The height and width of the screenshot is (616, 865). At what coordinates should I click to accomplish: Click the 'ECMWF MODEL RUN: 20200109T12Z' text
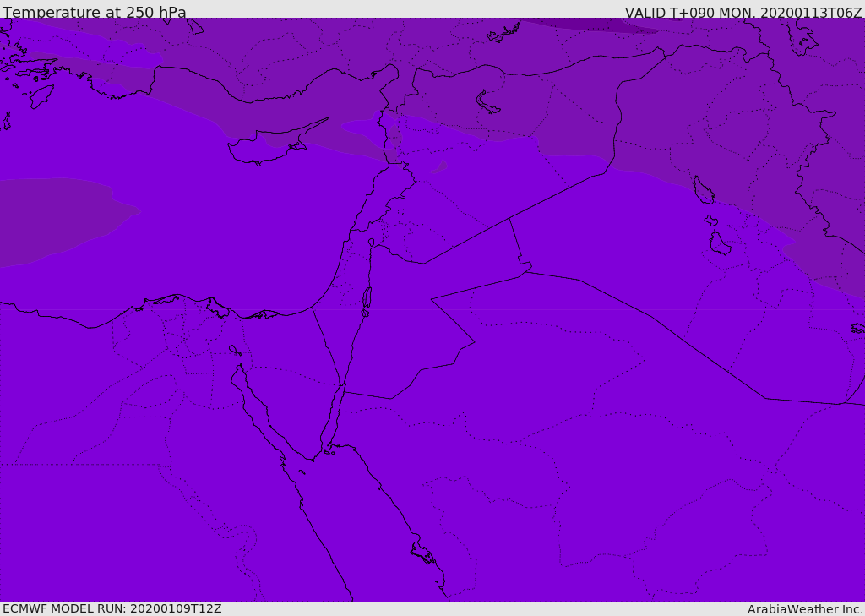click(112, 608)
